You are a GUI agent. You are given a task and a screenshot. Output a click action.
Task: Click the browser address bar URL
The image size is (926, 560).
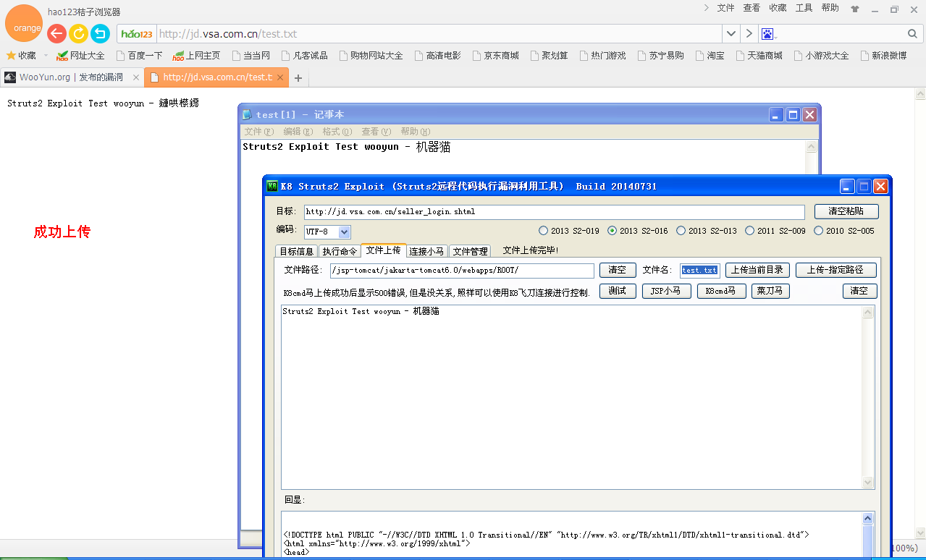tap(228, 34)
